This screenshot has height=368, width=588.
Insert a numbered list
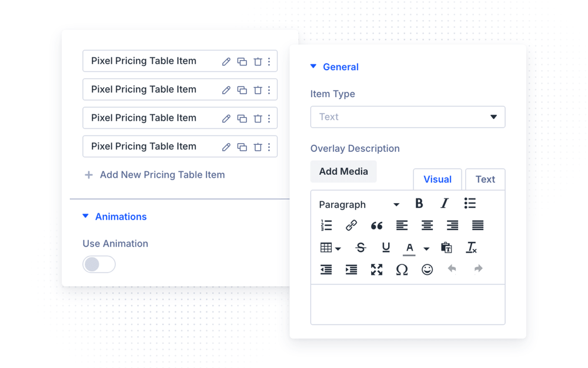tap(326, 226)
